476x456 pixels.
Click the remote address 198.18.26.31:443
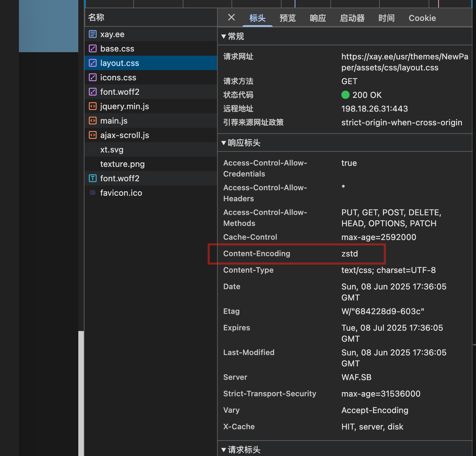[x=374, y=109]
